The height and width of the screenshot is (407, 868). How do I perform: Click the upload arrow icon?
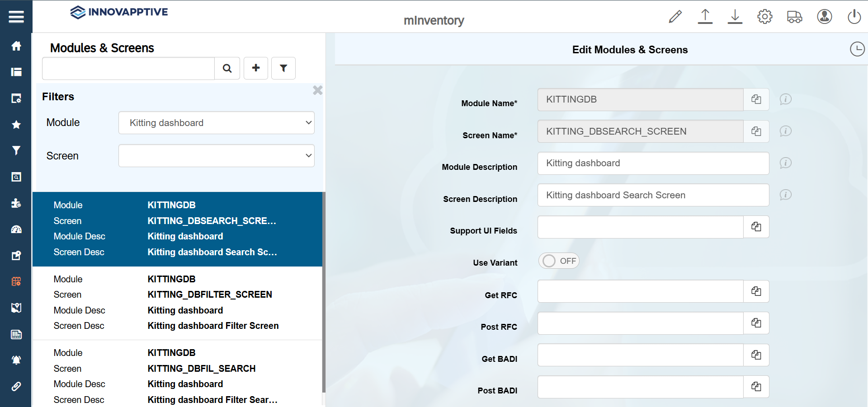705,17
